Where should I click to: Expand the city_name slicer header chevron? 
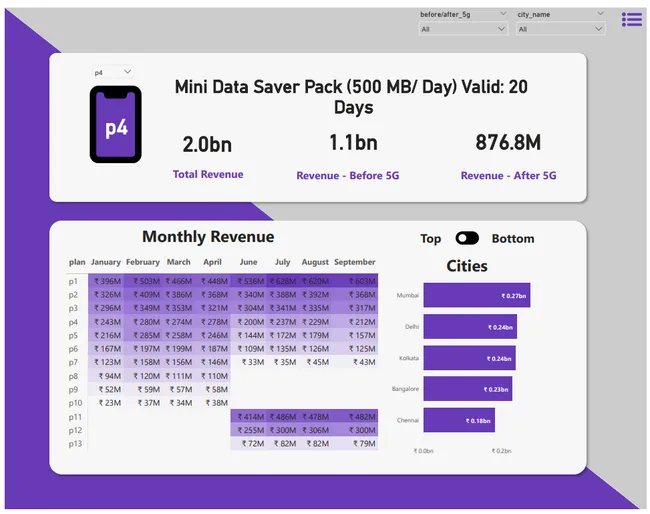600,14
